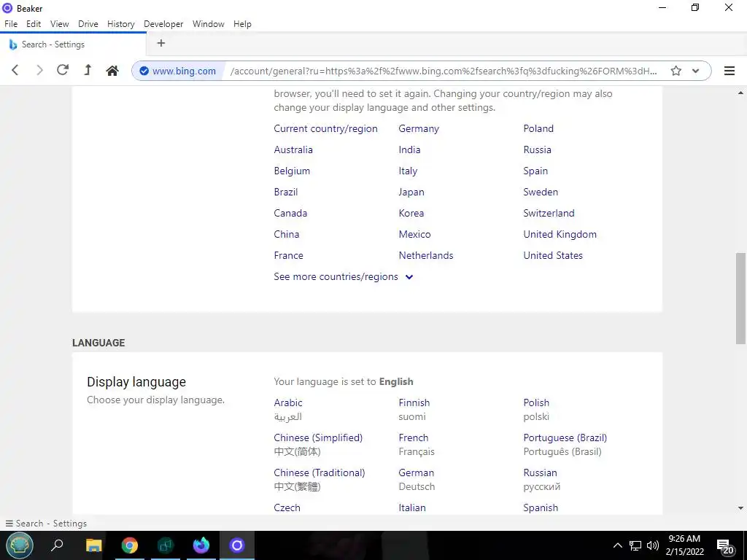Viewport: 747px width, 560px height.
Task: Switch display language to French
Action: pyautogui.click(x=413, y=437)
